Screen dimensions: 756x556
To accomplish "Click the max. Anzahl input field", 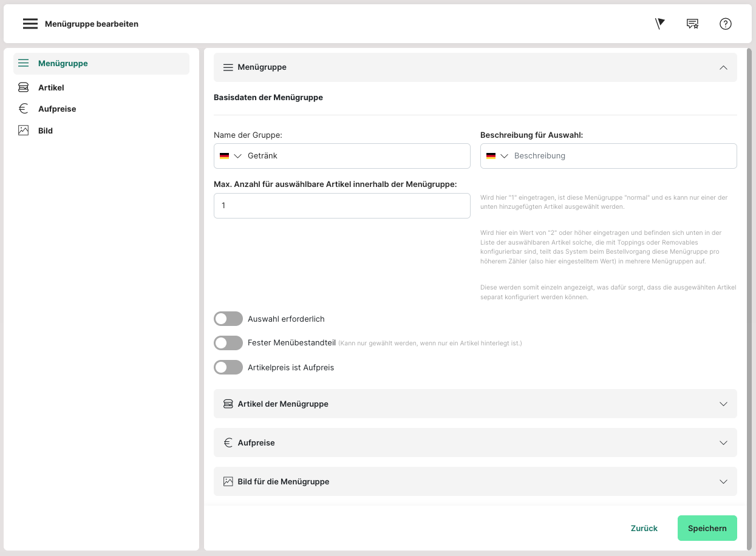I will (342, 206).
